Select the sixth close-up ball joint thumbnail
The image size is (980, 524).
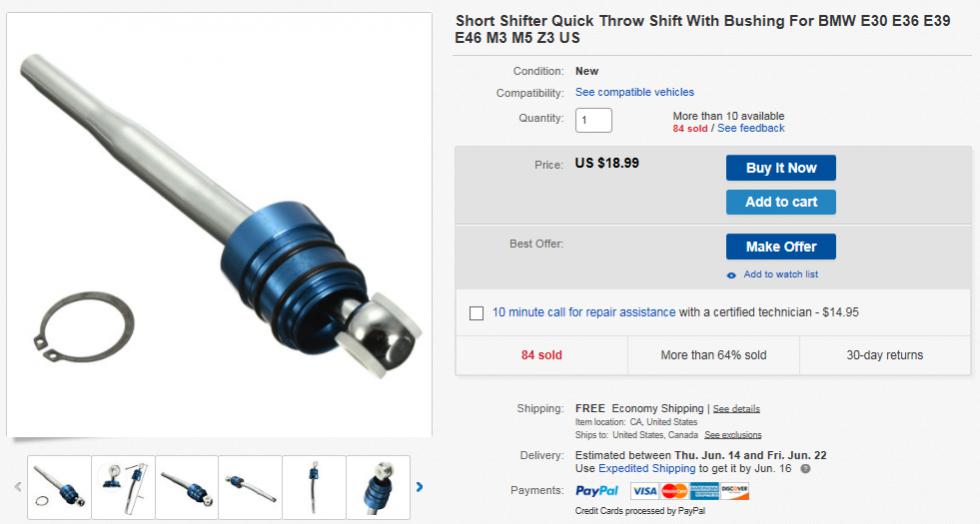[378, 487]
